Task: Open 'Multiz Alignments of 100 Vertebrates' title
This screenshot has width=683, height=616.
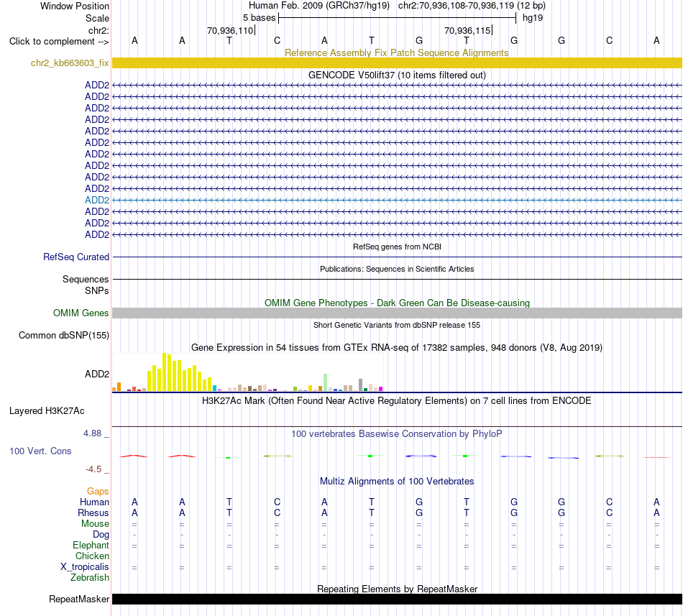Action: [x=397, y=481]
